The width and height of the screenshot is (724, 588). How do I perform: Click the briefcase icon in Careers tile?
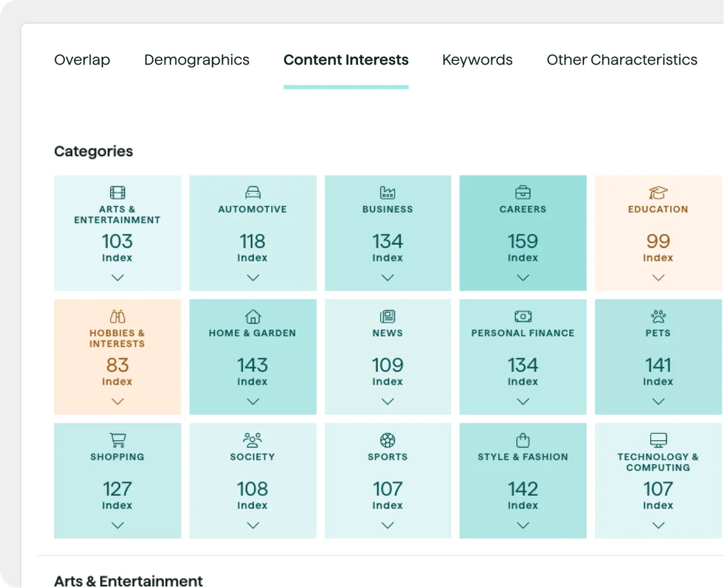[523, 193]
